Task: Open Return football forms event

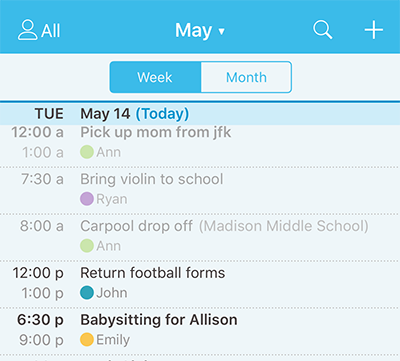Action: [x=200, y=285]
